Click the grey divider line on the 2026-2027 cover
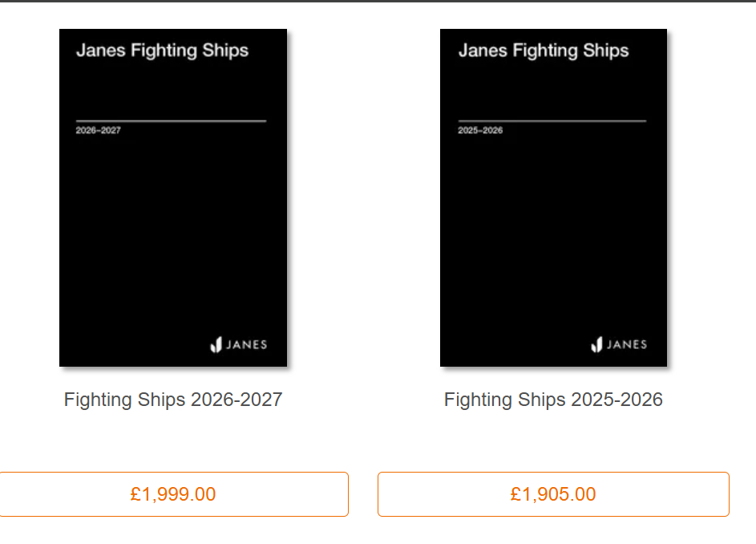The width and height of the screenshot is (756, 544). click(171, 121)
